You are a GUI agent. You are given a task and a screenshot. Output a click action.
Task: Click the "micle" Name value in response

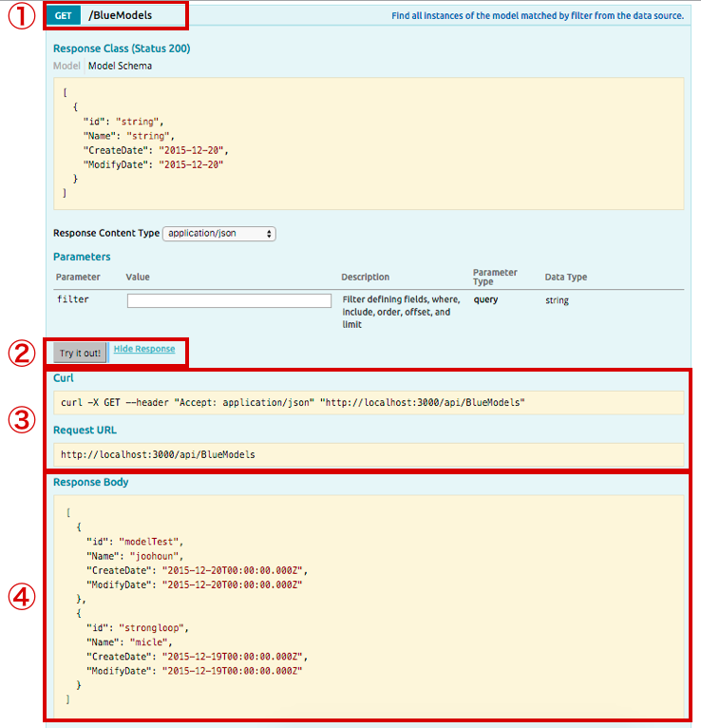tap(148, 642)
